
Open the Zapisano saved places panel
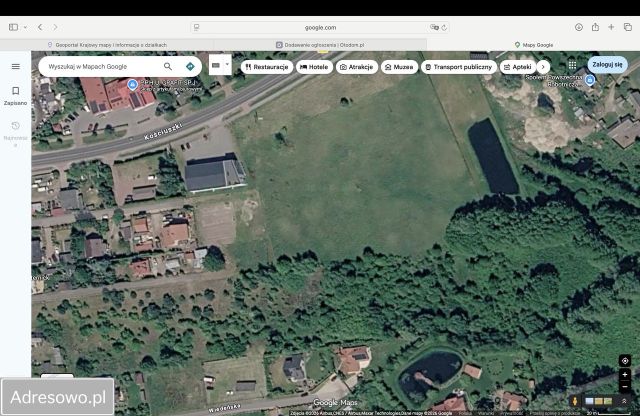(x=16, y=96)
